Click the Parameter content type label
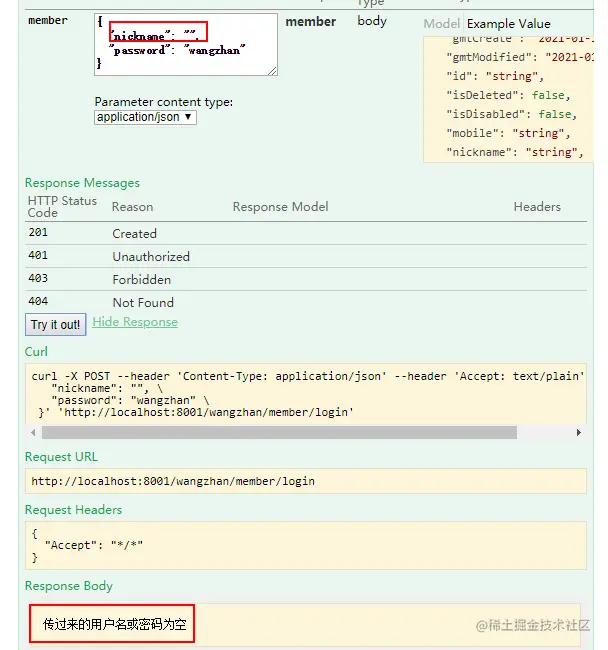This screenshot has width=608, height=650. pyautogui.click(x=164, y=102)
